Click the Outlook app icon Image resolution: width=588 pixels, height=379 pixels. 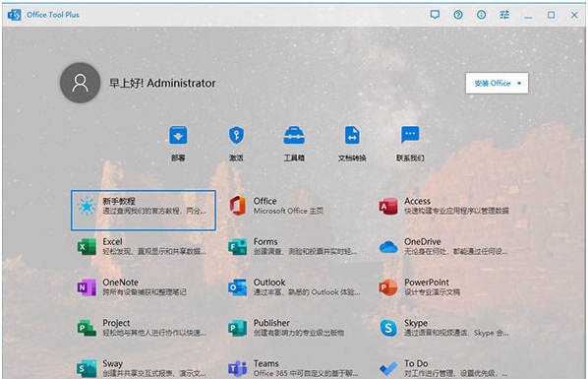coord(237,287)
